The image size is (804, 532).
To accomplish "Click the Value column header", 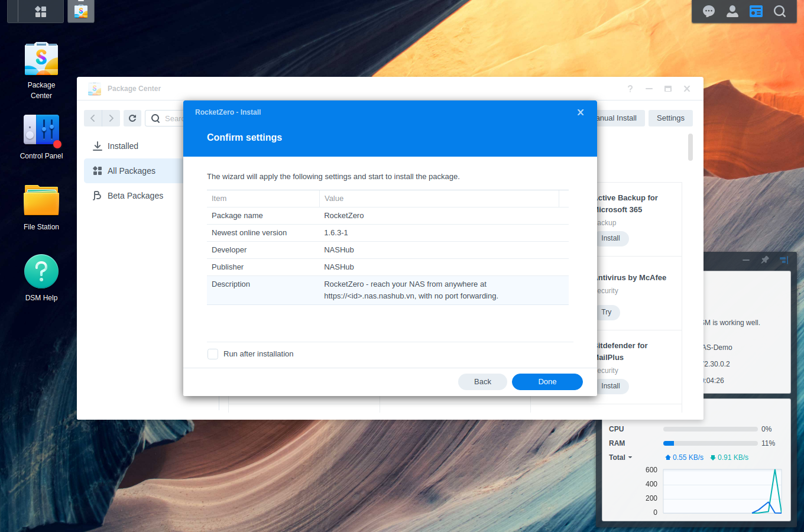I will click(439, 199).
